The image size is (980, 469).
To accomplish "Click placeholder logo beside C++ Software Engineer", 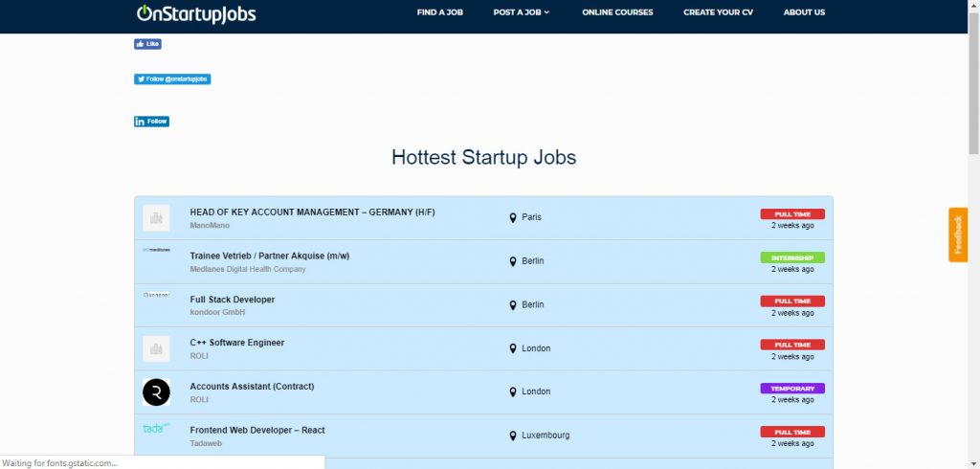I will 156,349.
